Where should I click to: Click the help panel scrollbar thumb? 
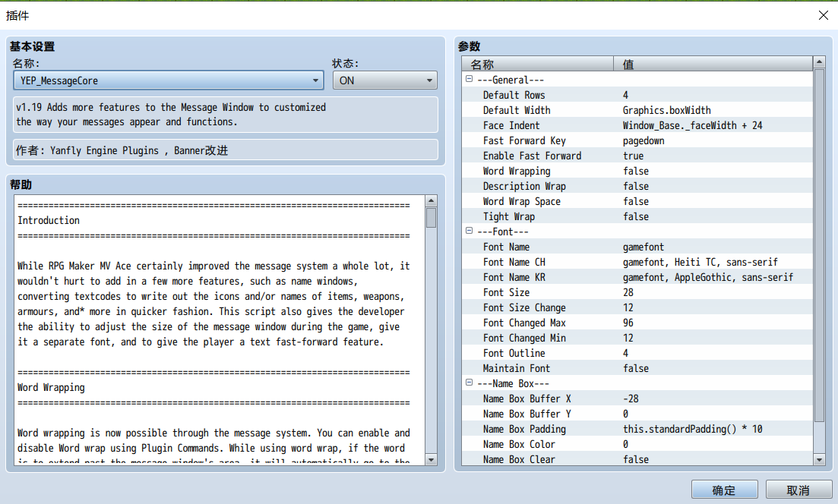(432, 218)
